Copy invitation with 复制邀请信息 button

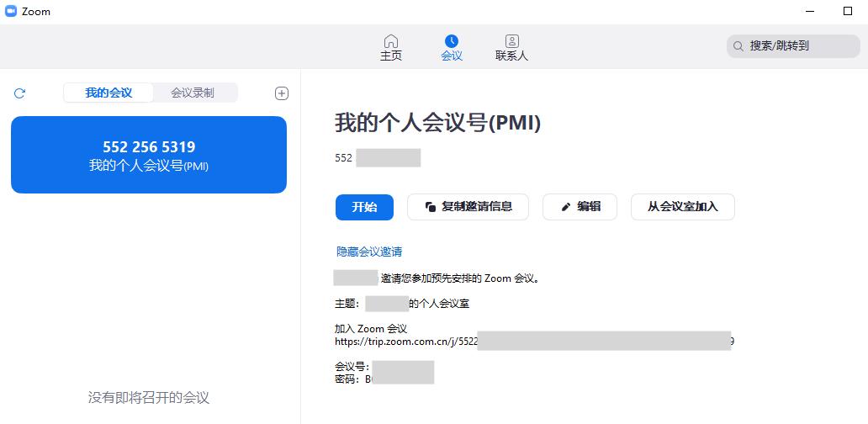point(468,207)
